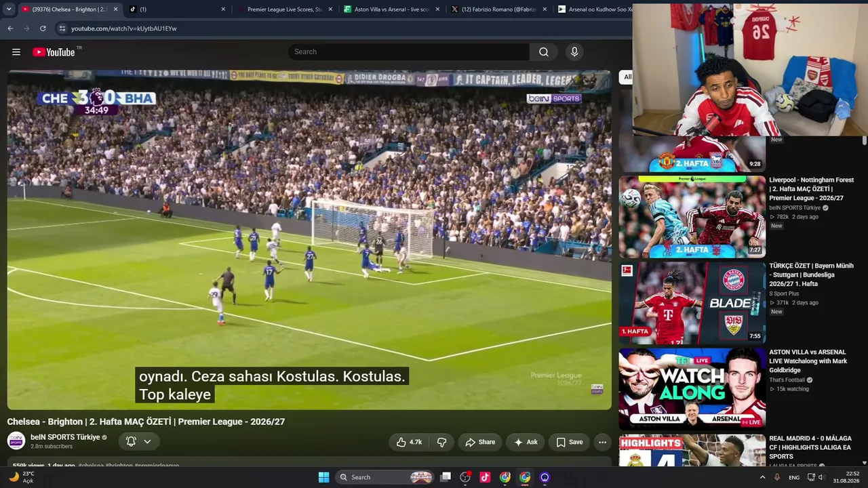
Task: Open ASTON VILLA vs ARSENAL LIVE Watchalong title
Action: (808, 361)
